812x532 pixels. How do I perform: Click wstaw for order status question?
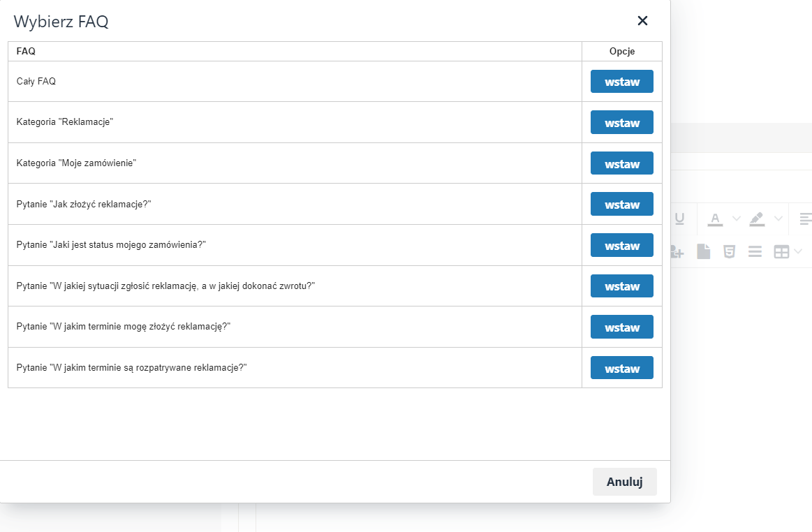(621, 245)
